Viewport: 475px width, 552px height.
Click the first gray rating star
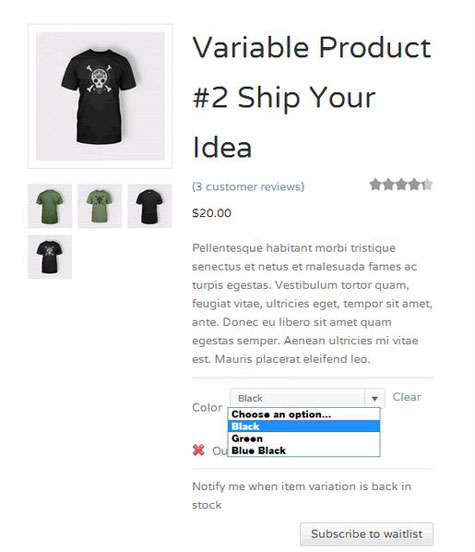pyautogui.click(x=375, y=184)
